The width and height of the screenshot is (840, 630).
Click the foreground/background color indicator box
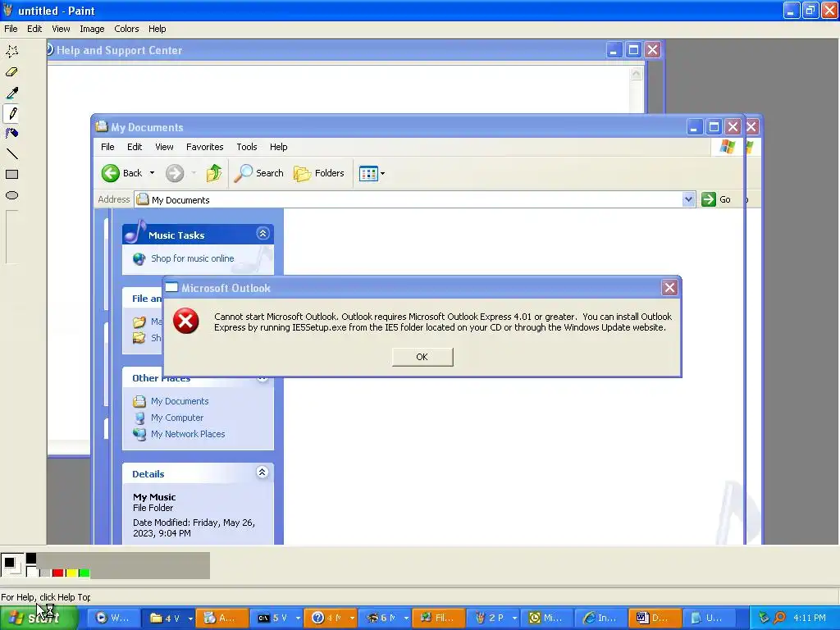pos(11,564)
